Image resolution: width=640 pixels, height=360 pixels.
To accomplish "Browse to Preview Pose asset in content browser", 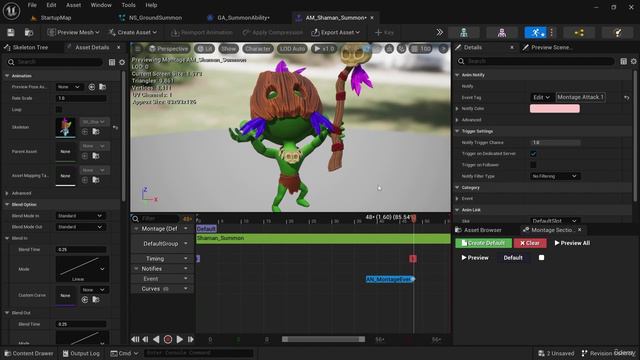I will tap(102, 87).
